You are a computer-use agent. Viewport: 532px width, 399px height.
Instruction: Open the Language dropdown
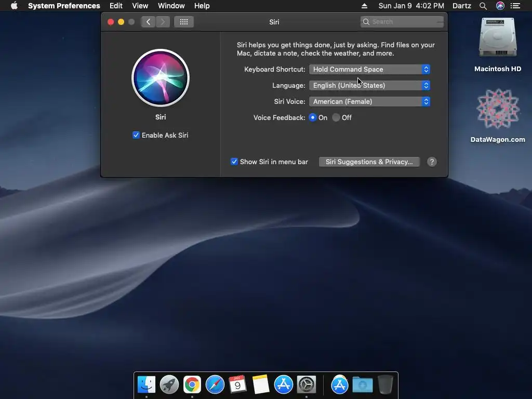point(369,86)
